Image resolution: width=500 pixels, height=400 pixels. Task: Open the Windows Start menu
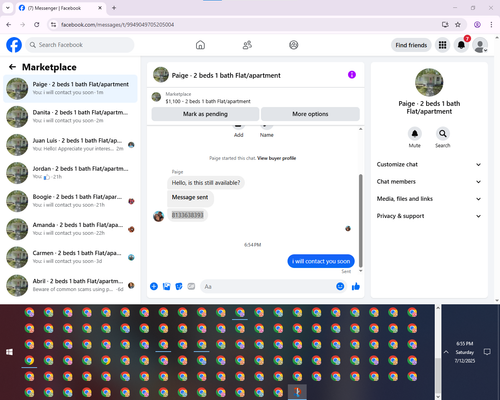pyautogui.click(x=9, y=352)
